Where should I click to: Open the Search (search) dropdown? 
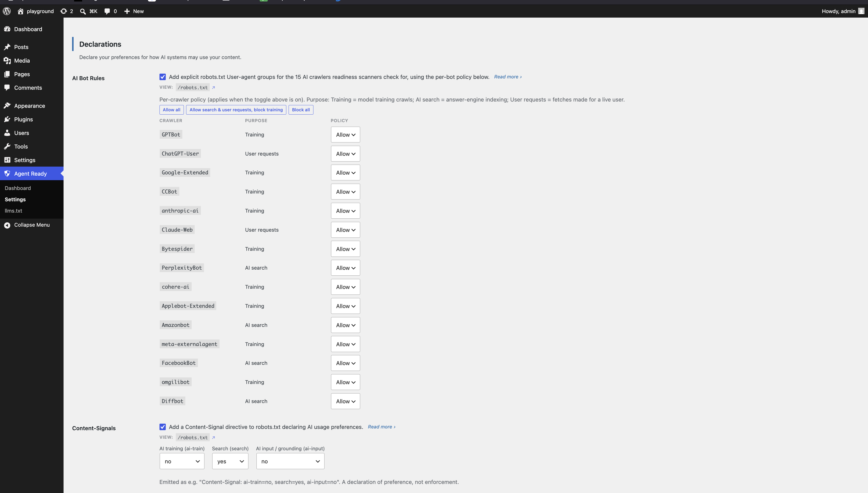point(230,461)
